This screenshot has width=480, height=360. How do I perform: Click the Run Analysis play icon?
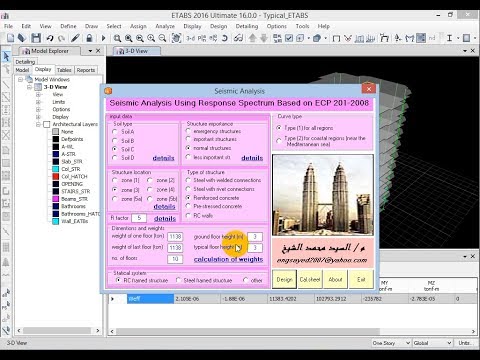103,38
